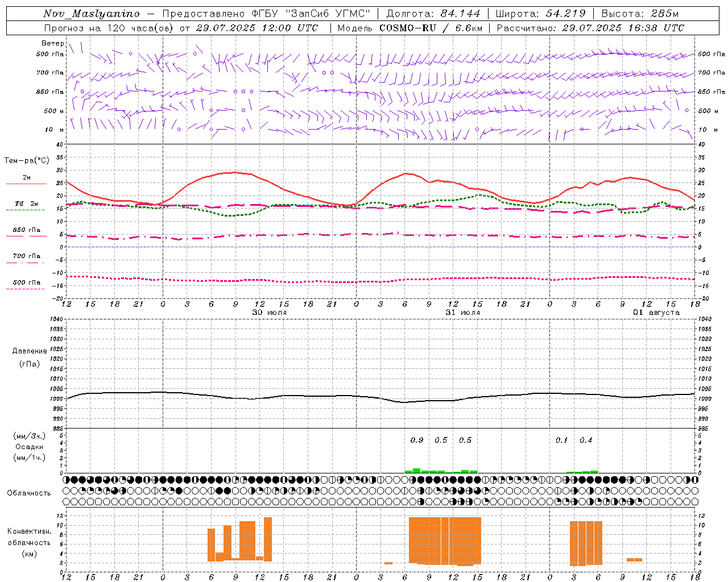Click "Рассчитано: 29.07.2025 16:38 UTC" timestamp
The height and width of the screenshot is (582, 728).
coord(590,28)
